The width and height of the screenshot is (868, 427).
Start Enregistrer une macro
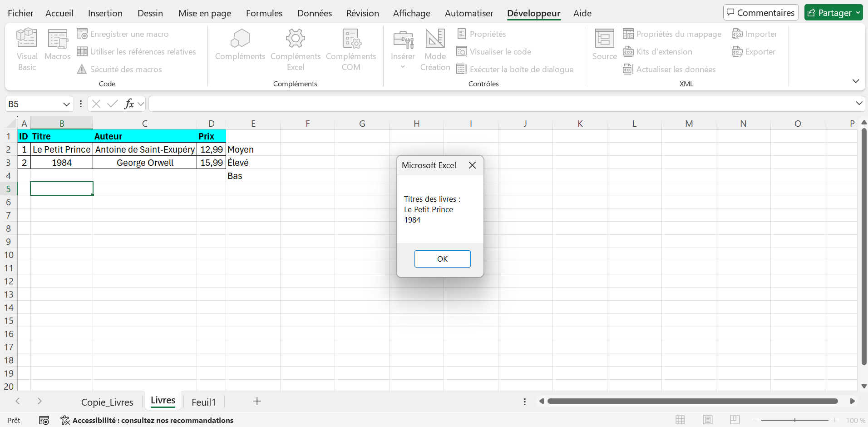(x=123, y=34)
